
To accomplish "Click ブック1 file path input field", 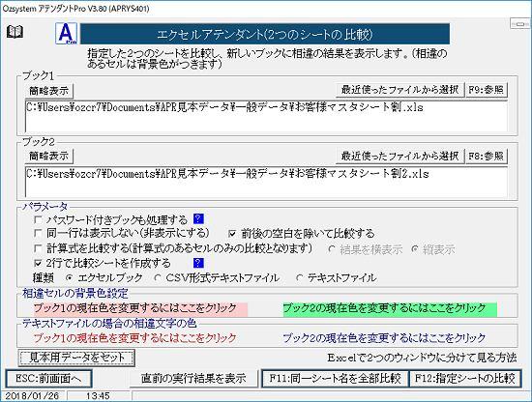I will tap(266, 116).
